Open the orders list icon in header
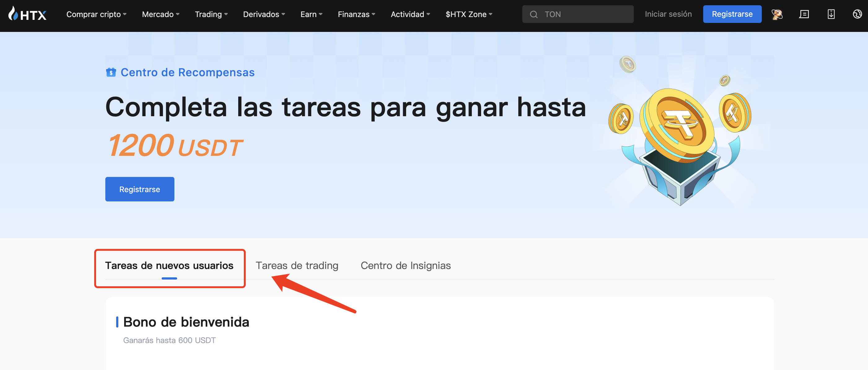The width and height of the screenshot is (868, 370). [804, 14]
